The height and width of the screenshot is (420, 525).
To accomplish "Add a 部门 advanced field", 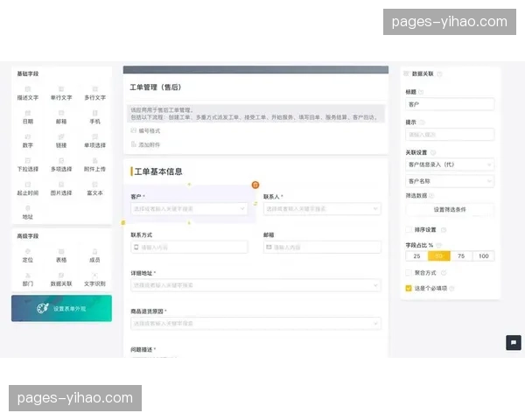I will tap(28, 280).
